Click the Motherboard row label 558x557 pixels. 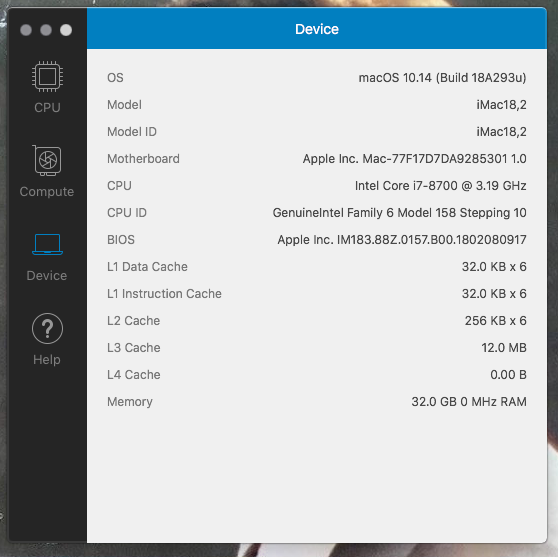(143, 159)
